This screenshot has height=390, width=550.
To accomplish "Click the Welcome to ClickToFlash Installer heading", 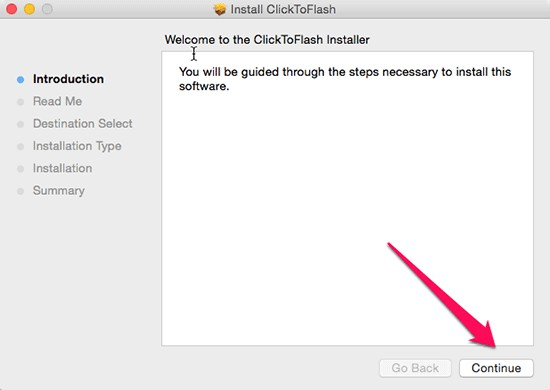I will point(267,40).
